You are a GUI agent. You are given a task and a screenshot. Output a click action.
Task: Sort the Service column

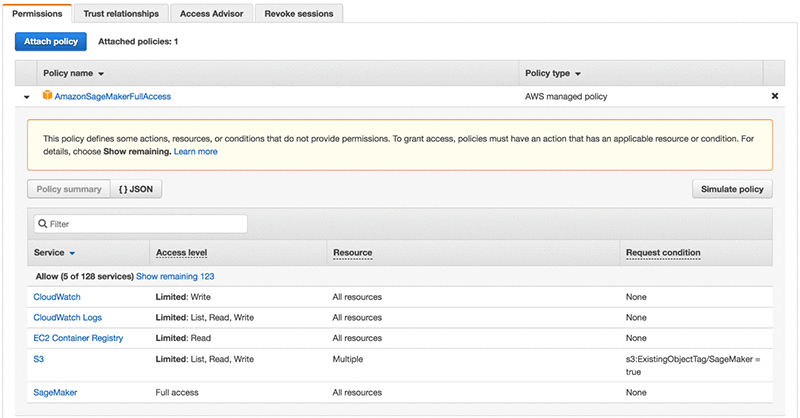coord(72,253)
